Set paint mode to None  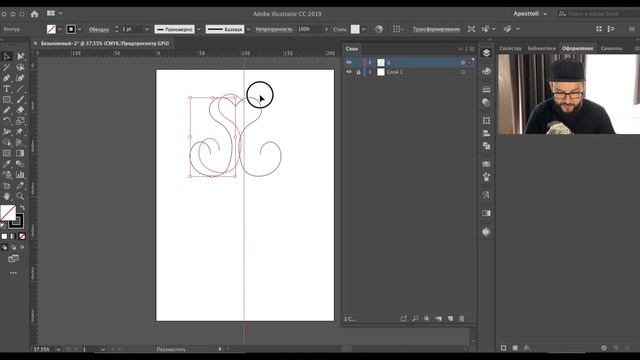pyautogui.click(x=22, y=236)
